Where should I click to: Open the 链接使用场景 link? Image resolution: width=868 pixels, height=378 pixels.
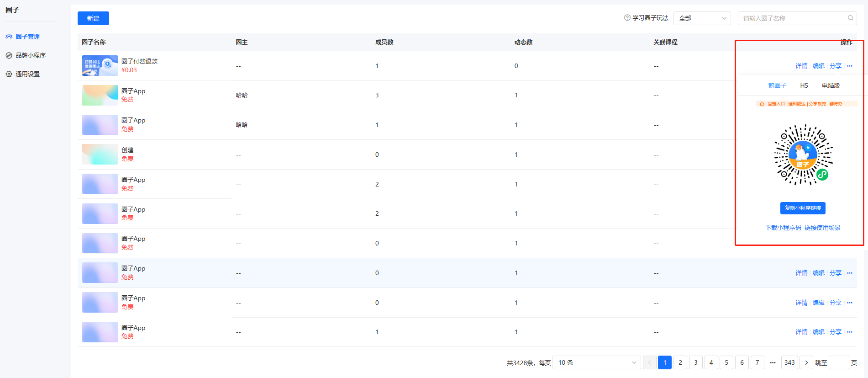pyautogui.click(x=822, y=228)
